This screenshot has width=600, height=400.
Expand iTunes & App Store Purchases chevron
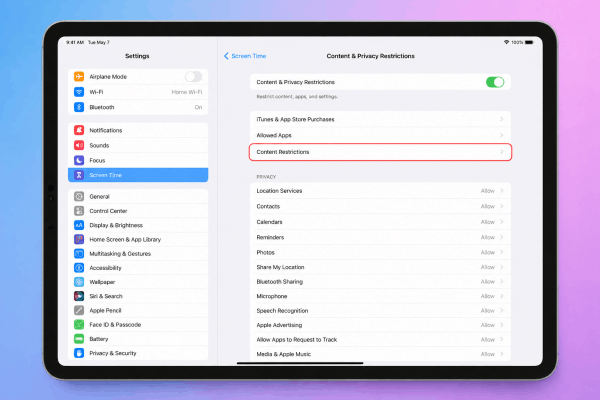pyautogui.click(x=502, y=119)
